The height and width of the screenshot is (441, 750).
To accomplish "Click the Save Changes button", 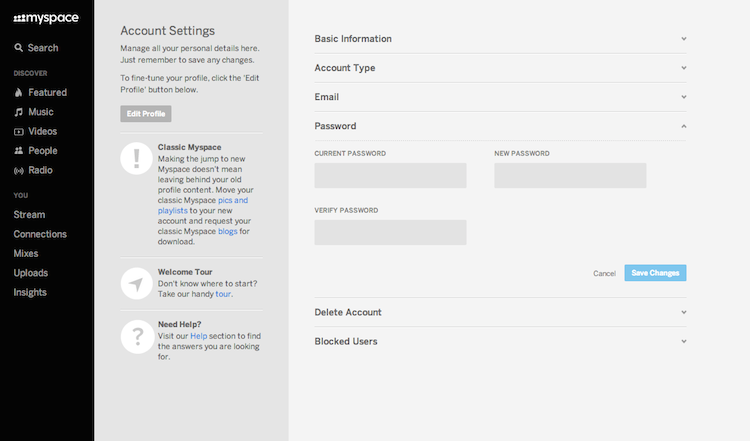I will pyautogui.click(x=655, y=273).
